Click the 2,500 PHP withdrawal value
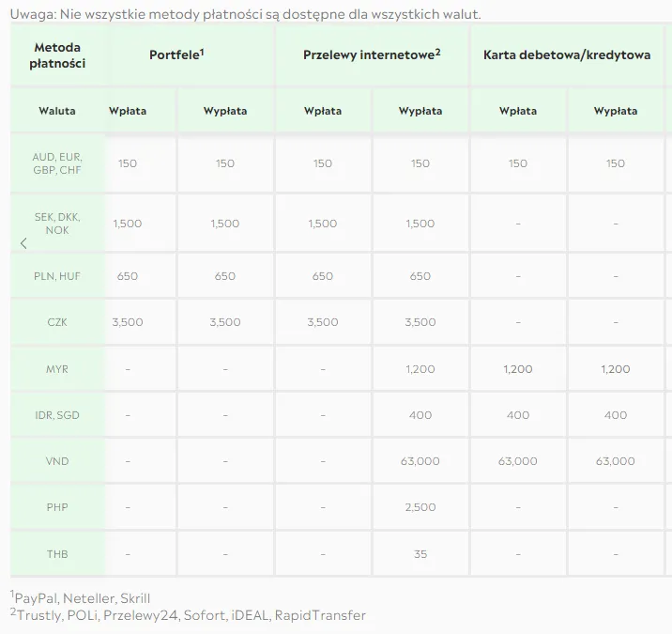The width and height of the screenshot is (672, 634). [420, 507]
